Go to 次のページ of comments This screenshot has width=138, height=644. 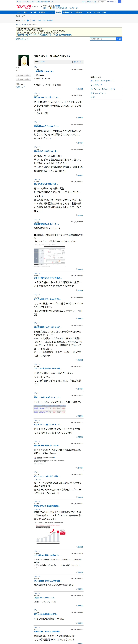point(77,62)
